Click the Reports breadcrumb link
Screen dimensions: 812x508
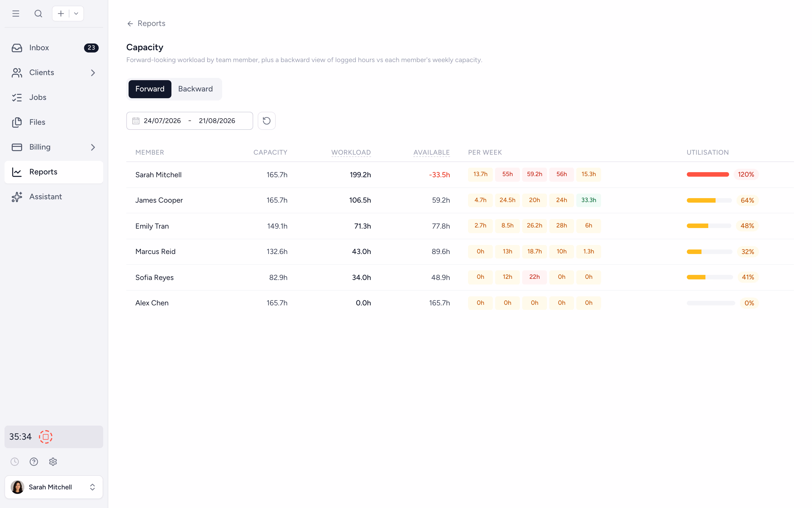click(151, 23)
